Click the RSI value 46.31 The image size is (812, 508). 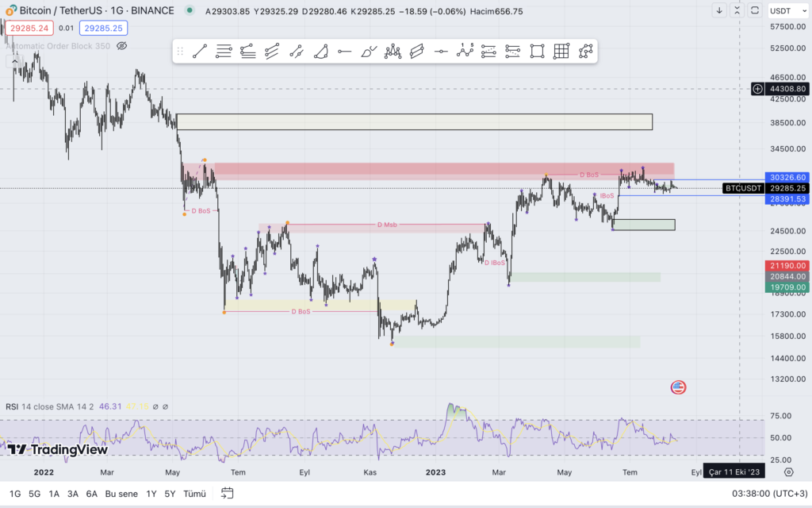[109, 406]
